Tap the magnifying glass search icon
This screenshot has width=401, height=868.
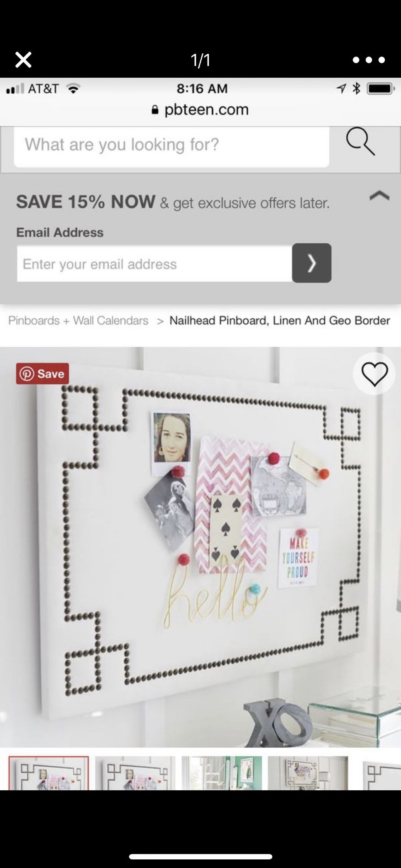coord(360,142)
